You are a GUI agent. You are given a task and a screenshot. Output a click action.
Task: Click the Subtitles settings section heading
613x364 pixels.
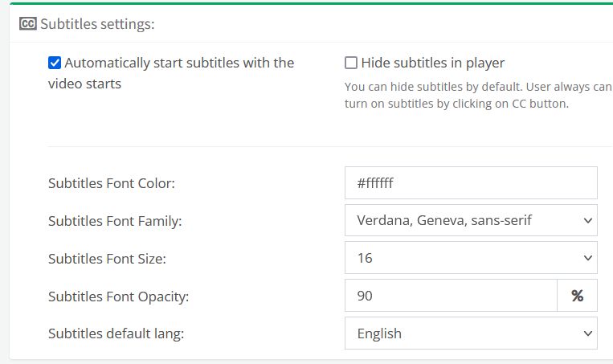coord(97,24)
